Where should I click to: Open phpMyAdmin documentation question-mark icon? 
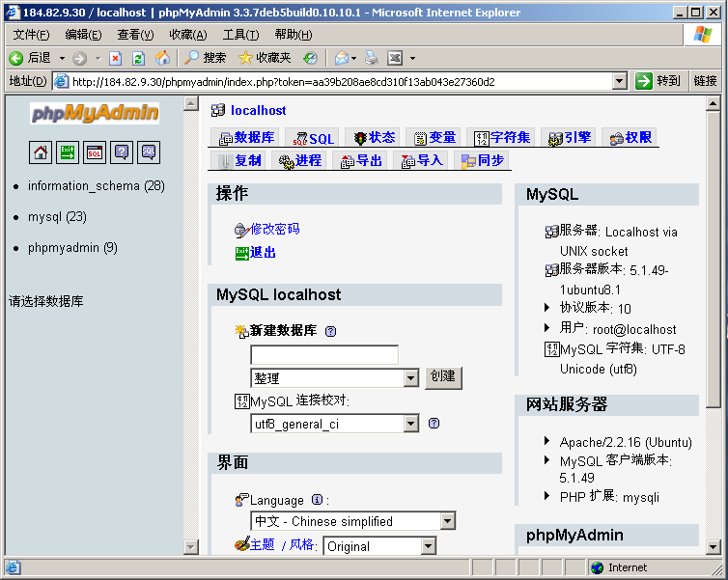click(122, 152)
